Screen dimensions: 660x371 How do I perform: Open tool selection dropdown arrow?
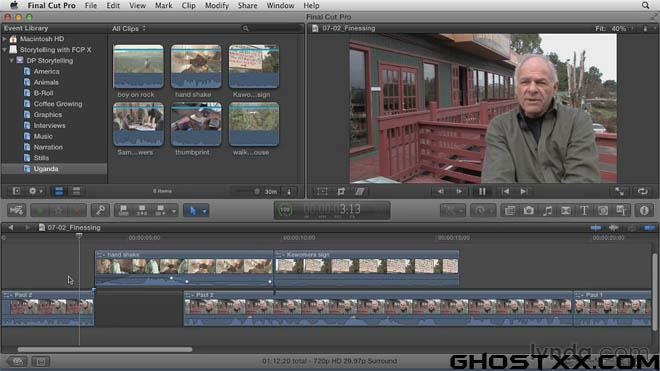click(x=204, y=211)
